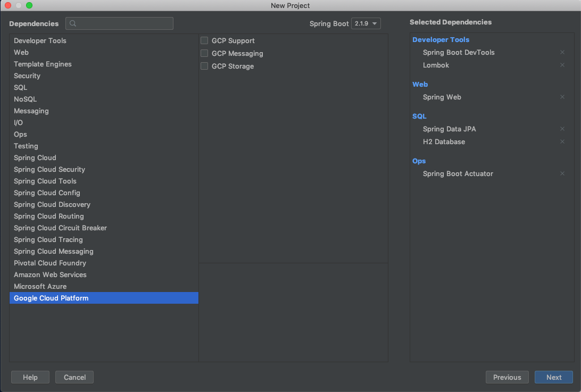Click the GCP Support label
The image size is (581, 392).
click(x=233, y=41)
